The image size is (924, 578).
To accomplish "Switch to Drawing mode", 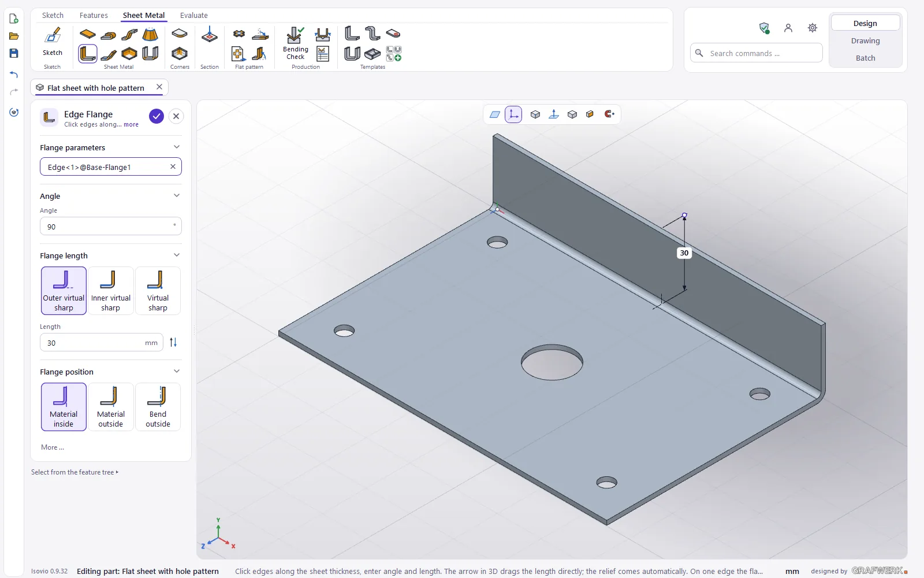I will coord(865,41).
